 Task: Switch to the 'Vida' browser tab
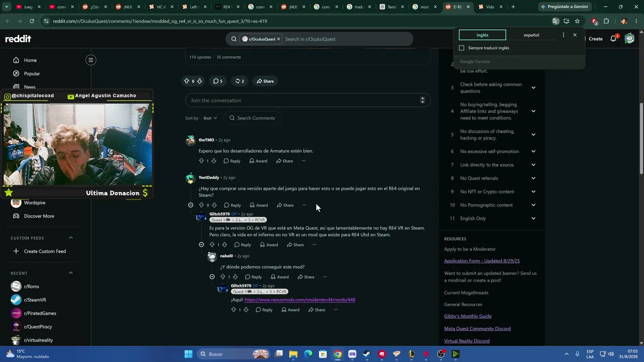(x=491, y=7)
